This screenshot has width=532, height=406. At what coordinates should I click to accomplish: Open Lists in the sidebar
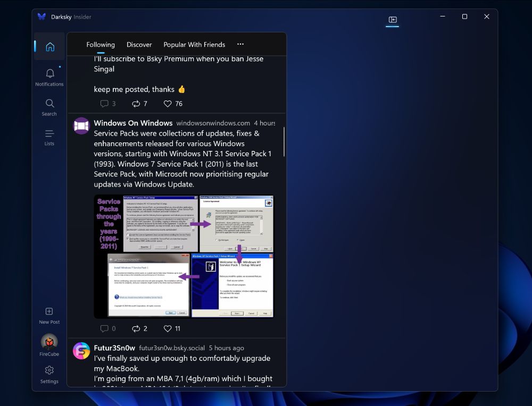(x=49, y=137)
